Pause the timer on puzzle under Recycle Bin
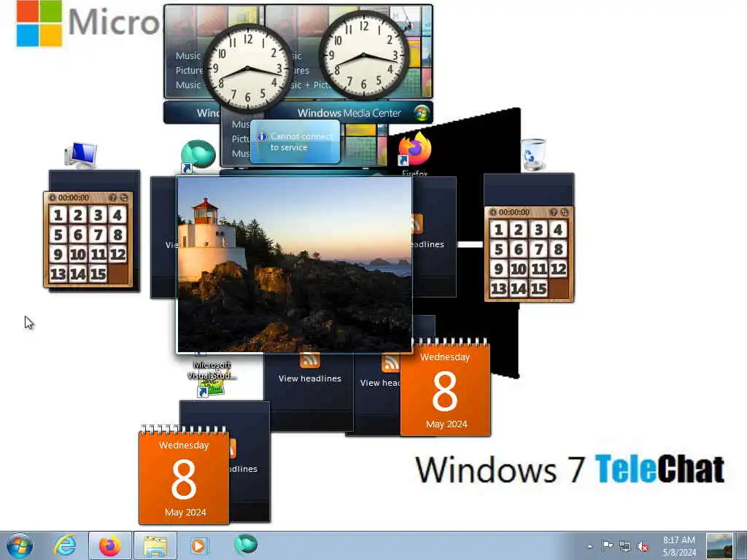The image size is (747, 560). (x=493, y=212)
